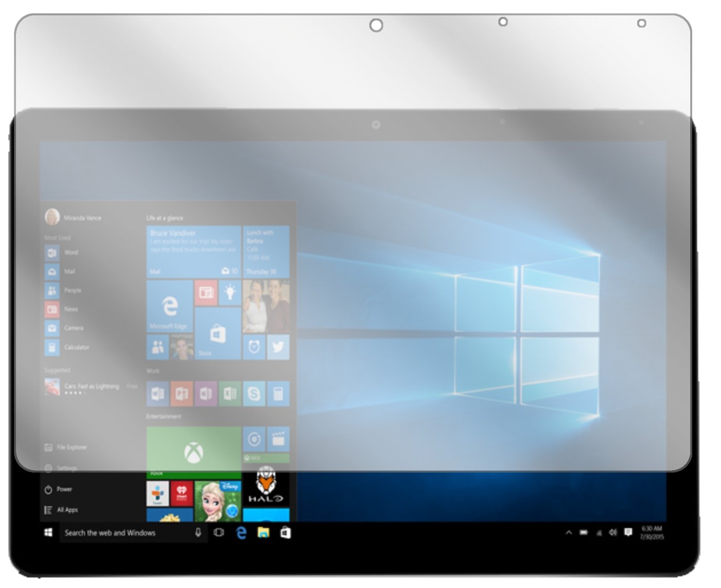This screenshot has width=721, height=588.
Task: Open News from Most Used list
Action: click(x=62, y=309)
